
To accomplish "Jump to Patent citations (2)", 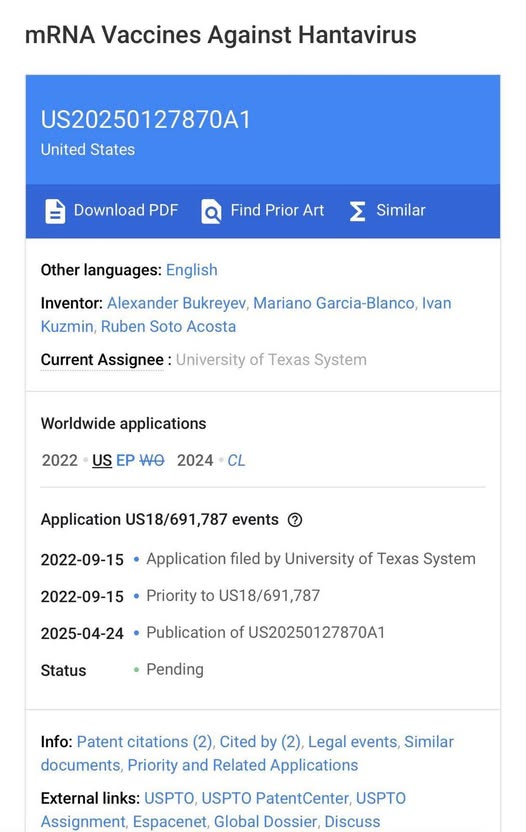I will (x=144, y=742).
